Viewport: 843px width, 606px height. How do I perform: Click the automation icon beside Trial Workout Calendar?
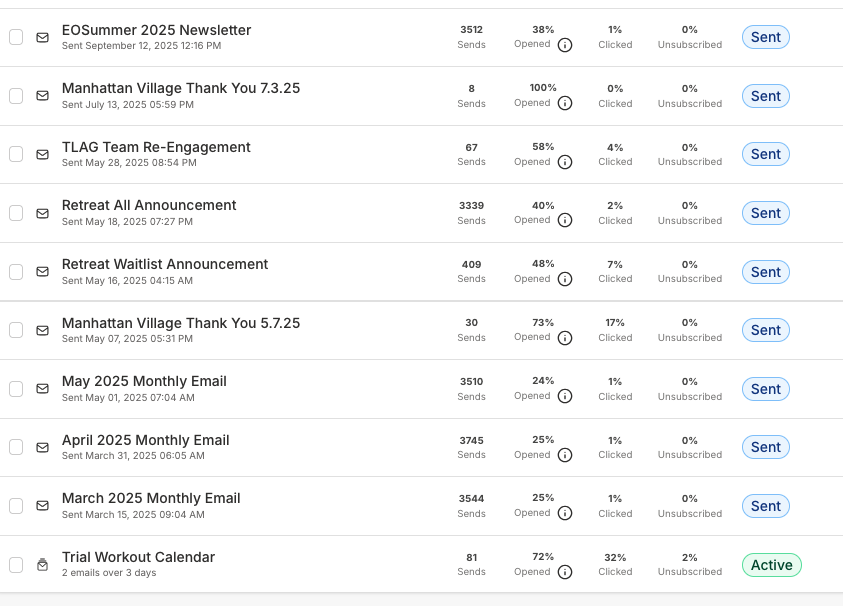pos(42,565)
